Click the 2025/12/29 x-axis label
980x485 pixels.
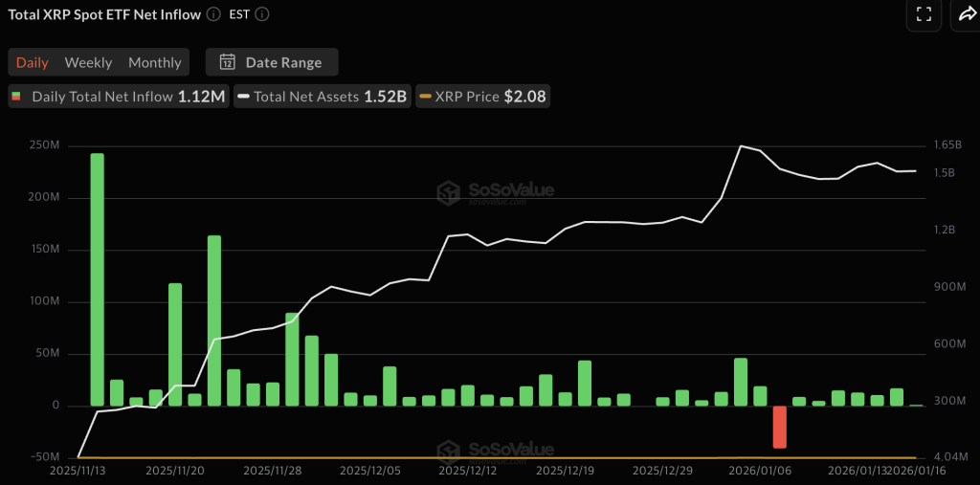(662, 470)
